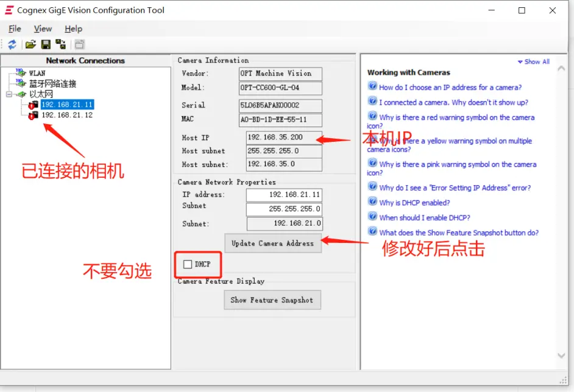Click the camera Subnet mask field 255.255.255.0
Image resolution: width=574 pixels, height=392 pixels.
pyautogui.click(x=284, y=209)
